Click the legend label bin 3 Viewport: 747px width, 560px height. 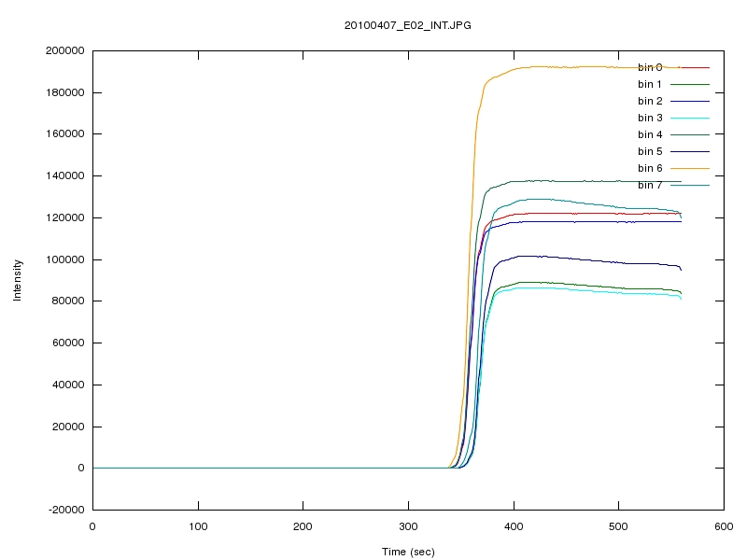click(650, 118)
